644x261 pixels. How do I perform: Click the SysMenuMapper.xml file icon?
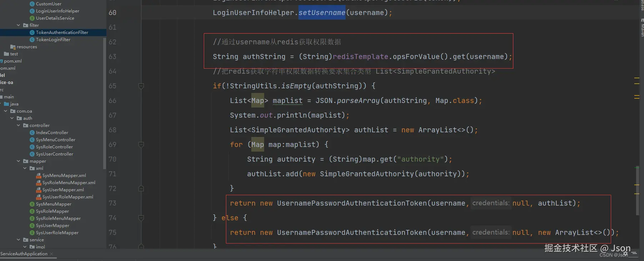click(x=39, y=176)
